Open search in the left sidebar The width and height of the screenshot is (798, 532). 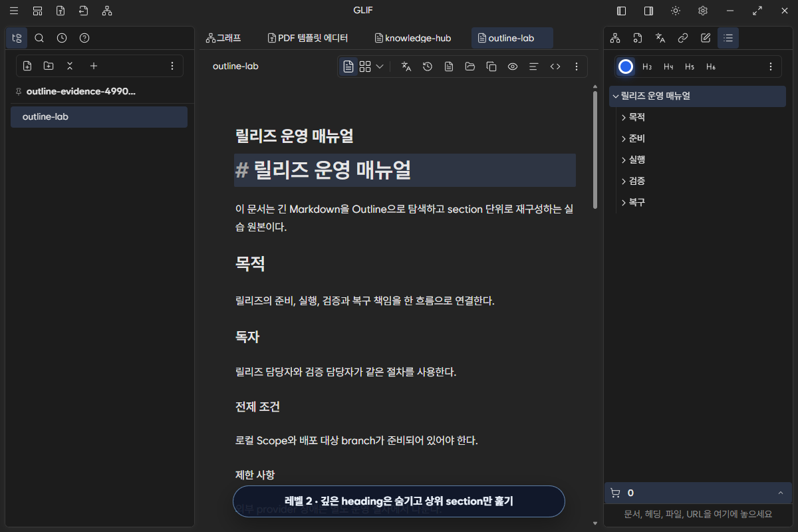tap(39, 38)
